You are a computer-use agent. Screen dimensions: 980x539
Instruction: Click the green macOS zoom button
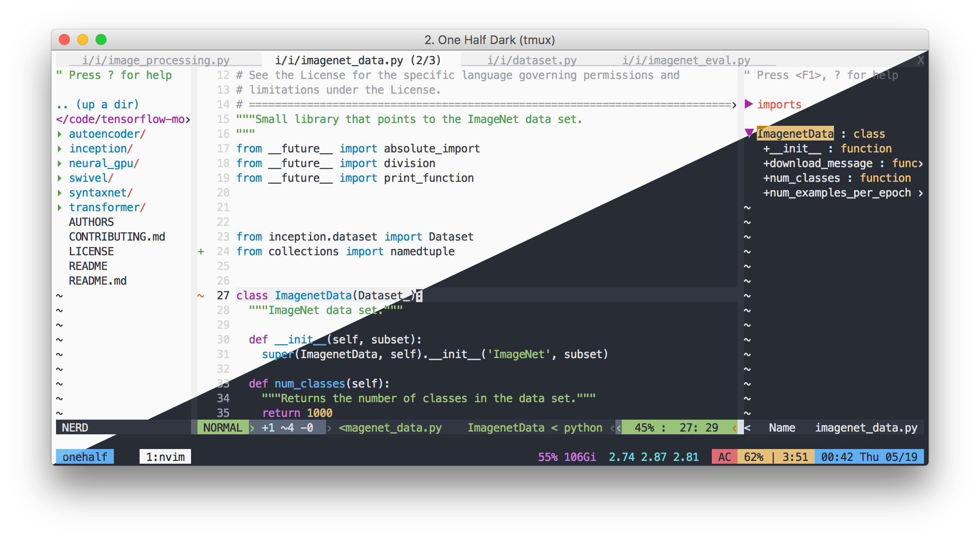pyautogui.click(x=101, y=39)
